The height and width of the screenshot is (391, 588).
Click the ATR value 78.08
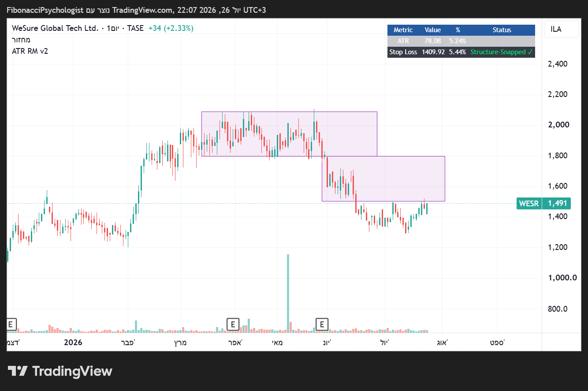point(433,41)
